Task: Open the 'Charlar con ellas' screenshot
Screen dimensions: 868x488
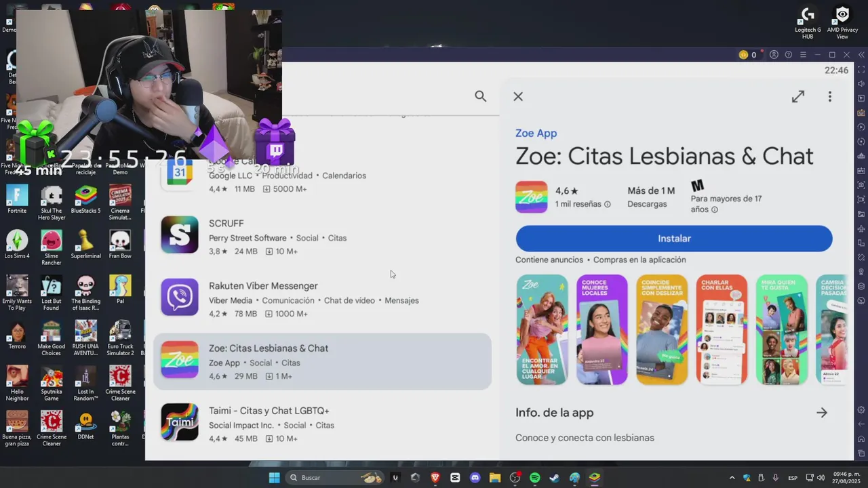Action: click(722, 329)
